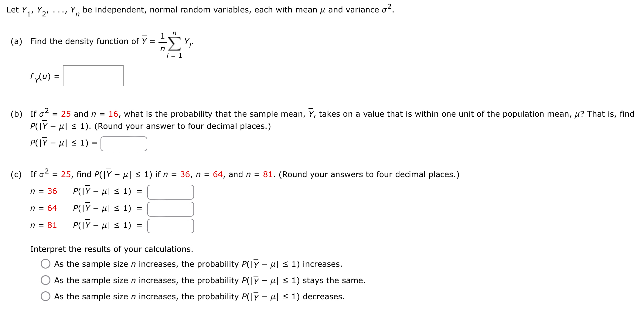The height and width of the screenshot is (312, 644).
Task: Click the summation formula for Y bar
Action: [x=173, y=43]
